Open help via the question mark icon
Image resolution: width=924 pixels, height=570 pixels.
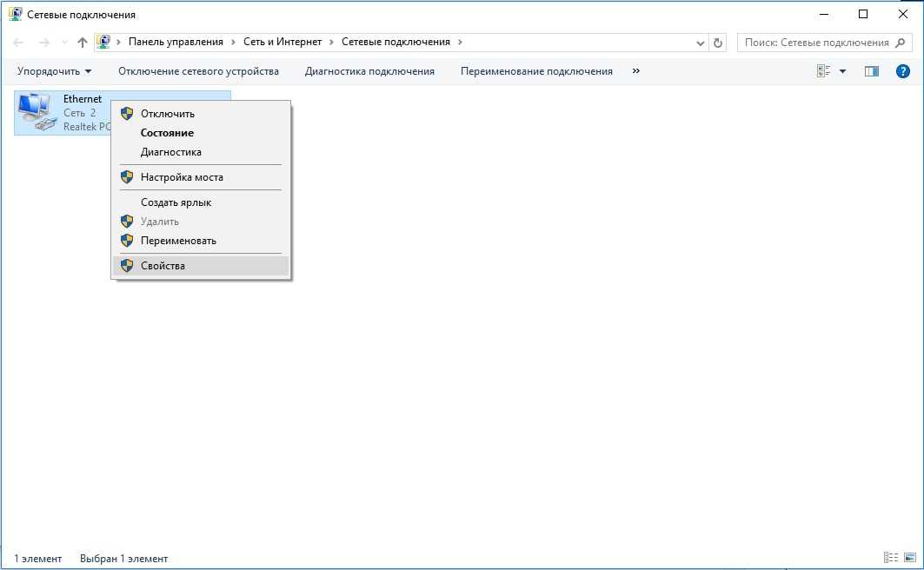pos(902,71)
